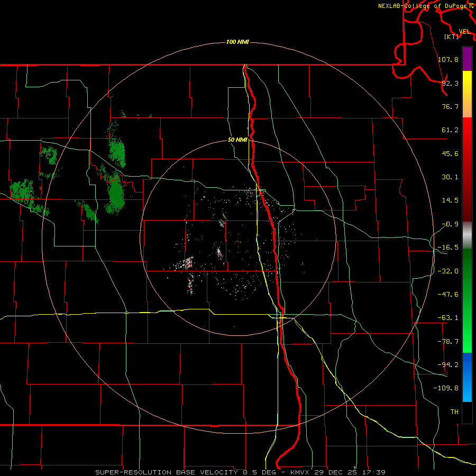Select the -32.0 velocity scale value
The image size is (476, 476).
coord(448,271)
